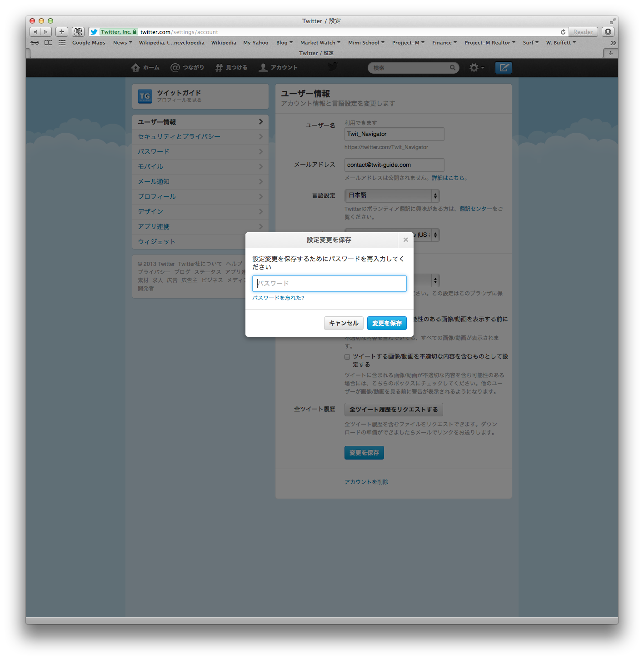Open the My Yahoo bookmark
This screenshot has height=660, width=644.
pyautogui.click(x=256, y=43)
